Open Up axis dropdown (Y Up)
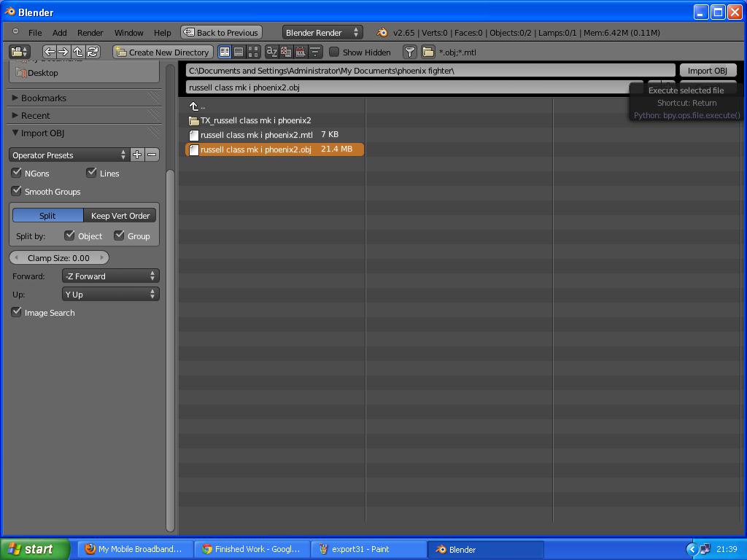Viewport: 747px width, 560px height. click(x=111, y=295)
